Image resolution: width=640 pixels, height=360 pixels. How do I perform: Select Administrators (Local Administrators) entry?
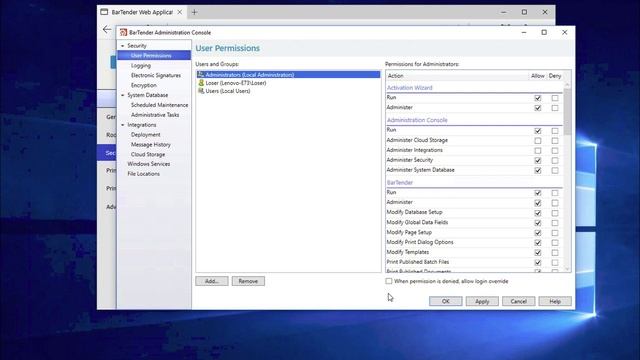pyautogui.click(x=288, y=75)
